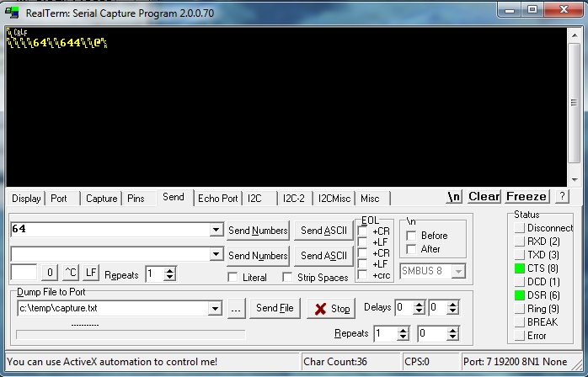Toggle the Strip Spaces checkbox
The image size is (588, 377).
287,277
